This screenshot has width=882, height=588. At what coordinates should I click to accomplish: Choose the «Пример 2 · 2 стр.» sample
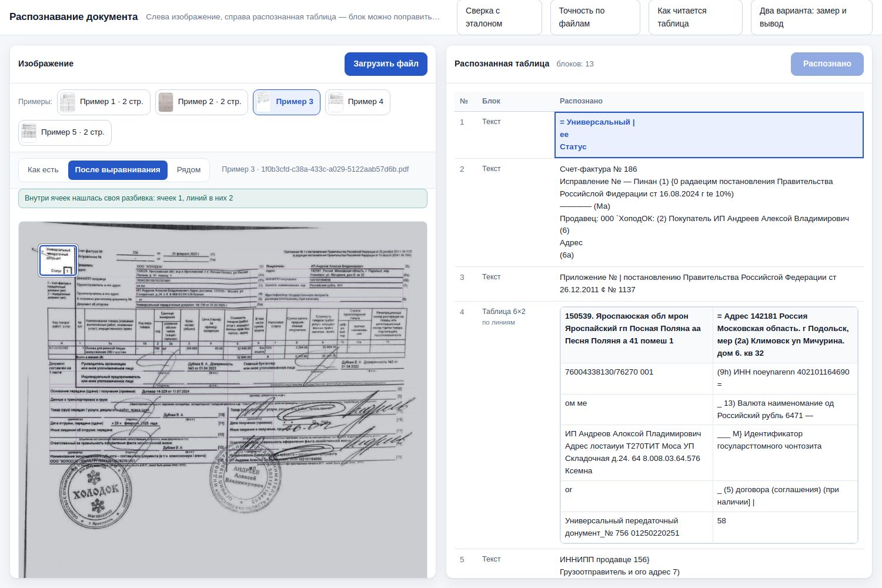tap(201, 102)
